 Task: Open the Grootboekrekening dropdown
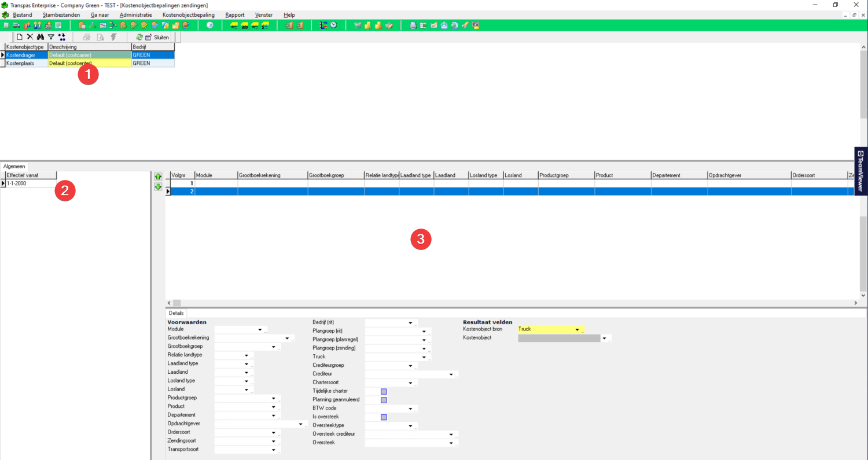coord(287,338)
